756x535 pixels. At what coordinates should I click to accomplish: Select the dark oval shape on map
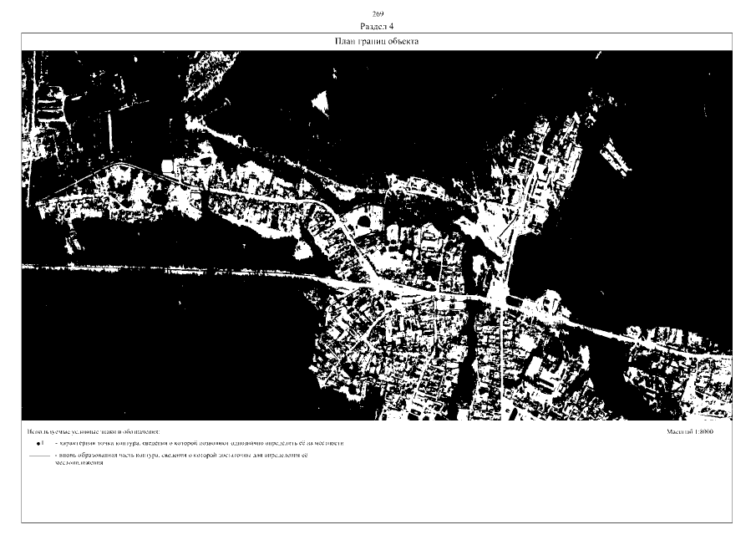365,222
